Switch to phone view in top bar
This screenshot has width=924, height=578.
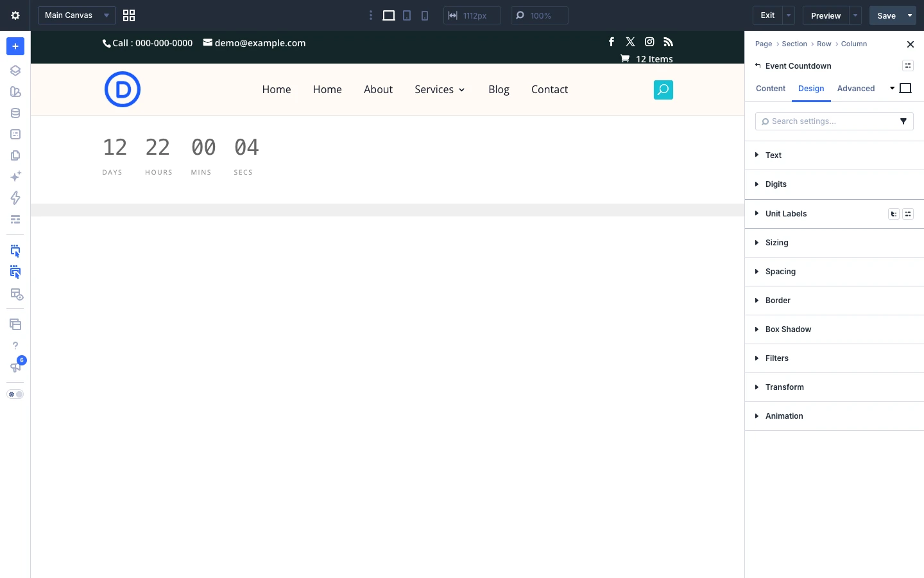tap(425, 15)
